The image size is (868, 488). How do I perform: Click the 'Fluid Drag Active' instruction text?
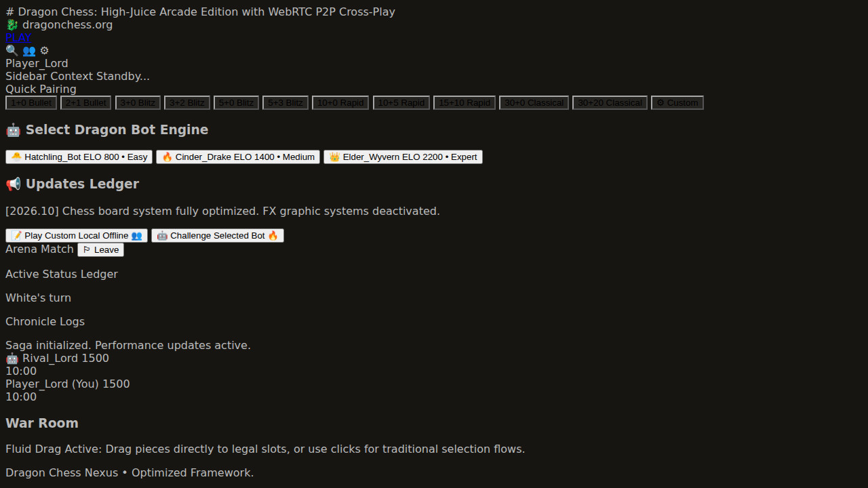(265, 449)
